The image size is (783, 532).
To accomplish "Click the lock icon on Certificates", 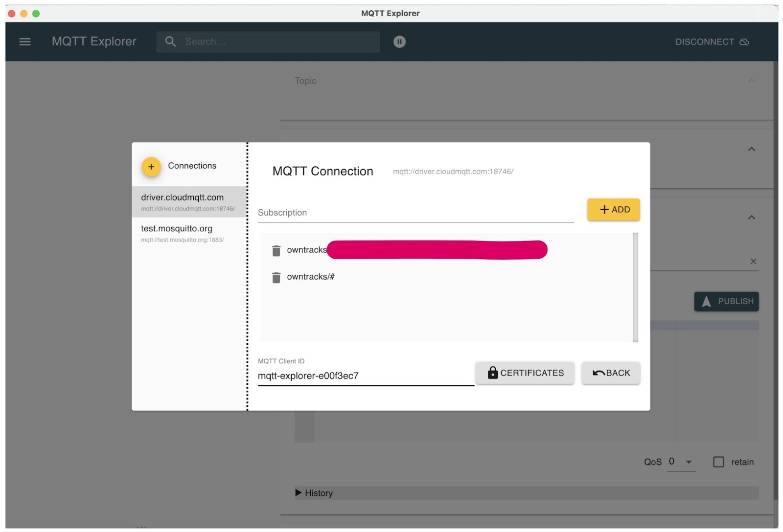I will 492,373.
